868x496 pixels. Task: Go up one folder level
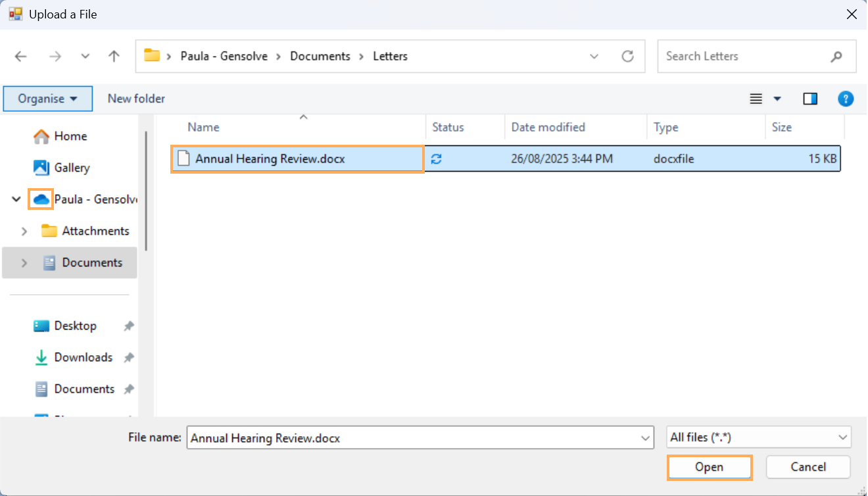(x=114, y=57)
